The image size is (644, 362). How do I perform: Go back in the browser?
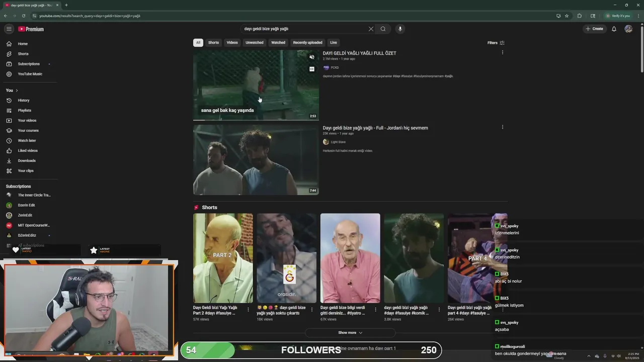(x=6, y=16)
